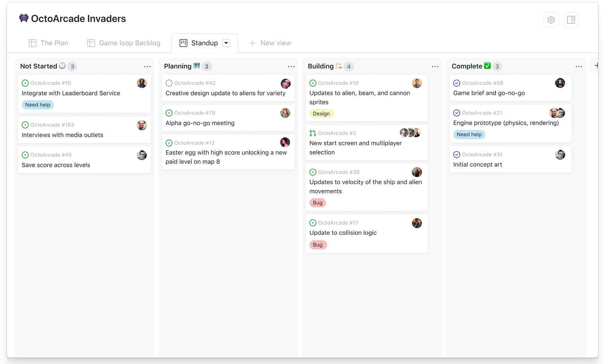Open project settings gear icon
Screen dimensions: 603x364
(x=551, y=20)
